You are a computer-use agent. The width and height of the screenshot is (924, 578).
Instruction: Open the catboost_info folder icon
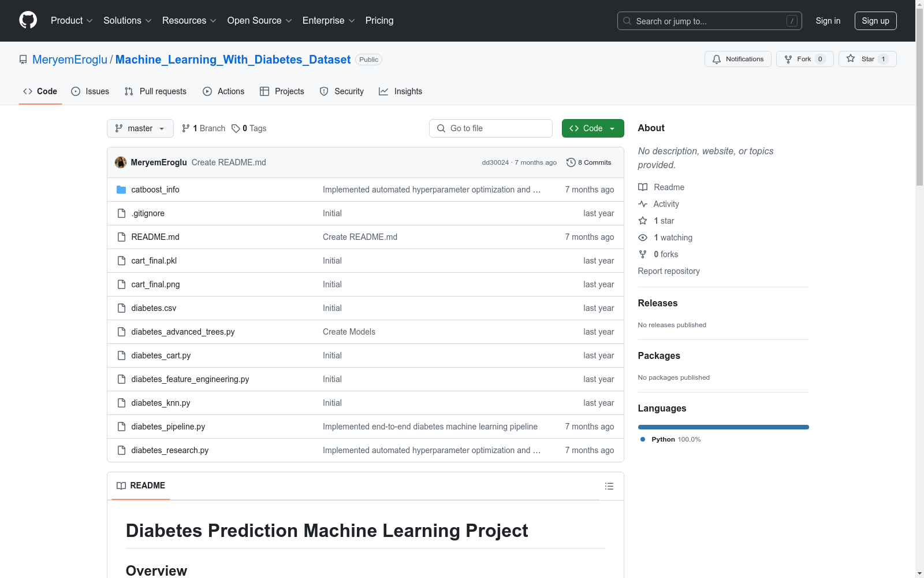pos(121,190)
